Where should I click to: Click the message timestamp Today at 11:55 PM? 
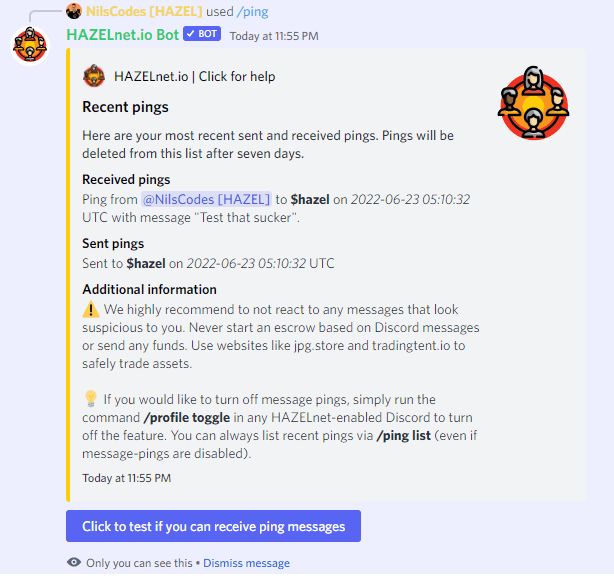274,36
